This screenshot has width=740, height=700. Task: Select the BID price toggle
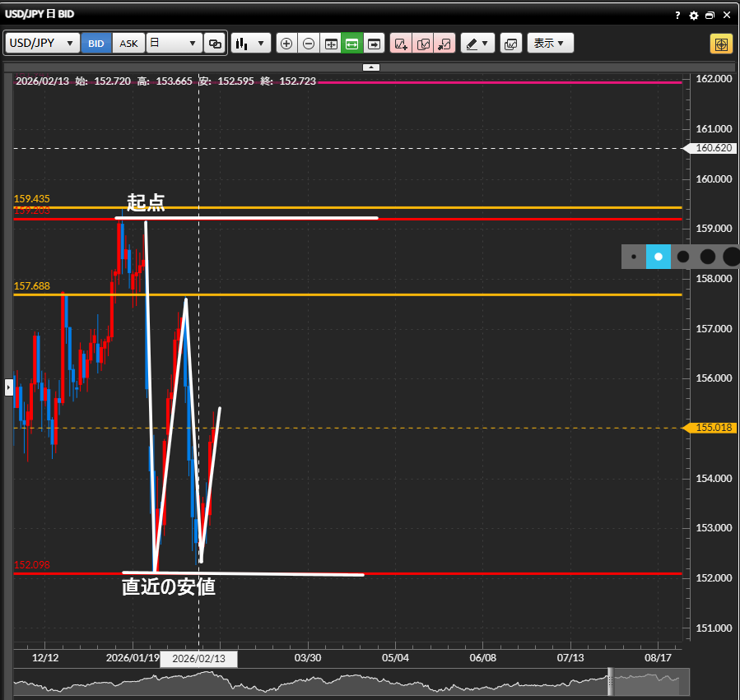pyautogui.click(x=96, y=44)
